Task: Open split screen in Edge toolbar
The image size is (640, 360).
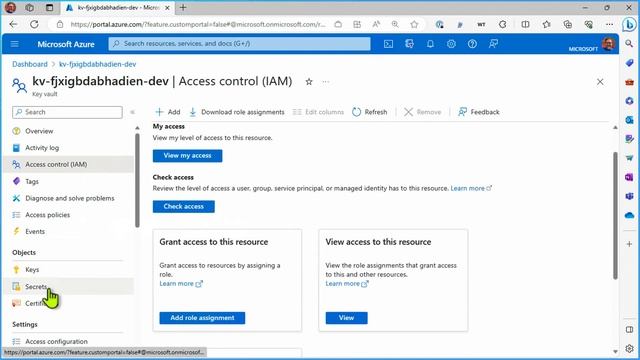Action: pyautogui.click(x=525, y=24)
